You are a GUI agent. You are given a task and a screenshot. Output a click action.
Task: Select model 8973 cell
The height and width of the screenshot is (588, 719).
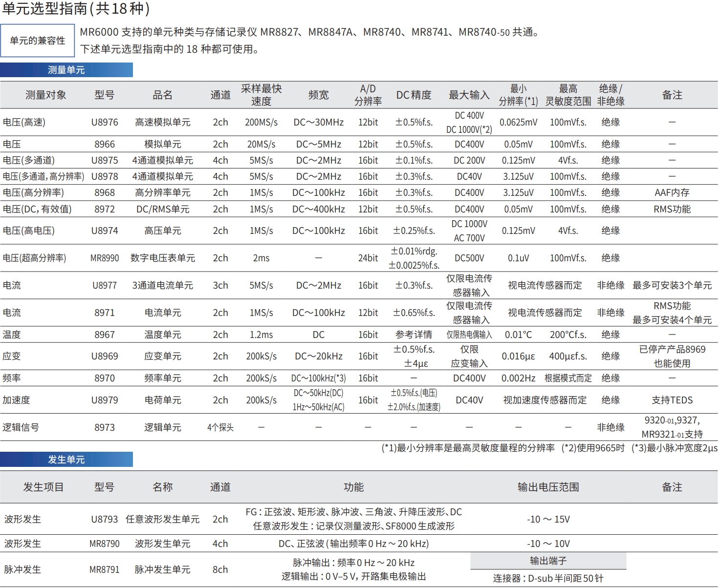pos(105,428)
